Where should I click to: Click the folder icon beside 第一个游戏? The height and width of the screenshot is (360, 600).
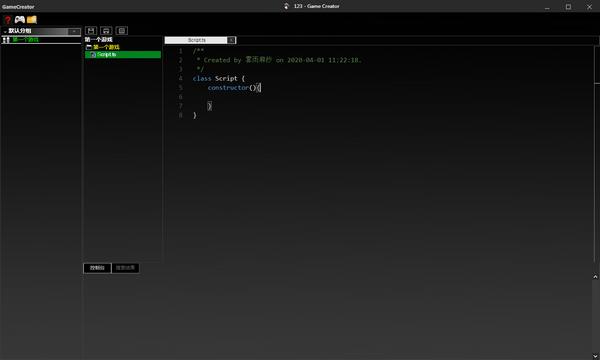[x=89, y=47]
